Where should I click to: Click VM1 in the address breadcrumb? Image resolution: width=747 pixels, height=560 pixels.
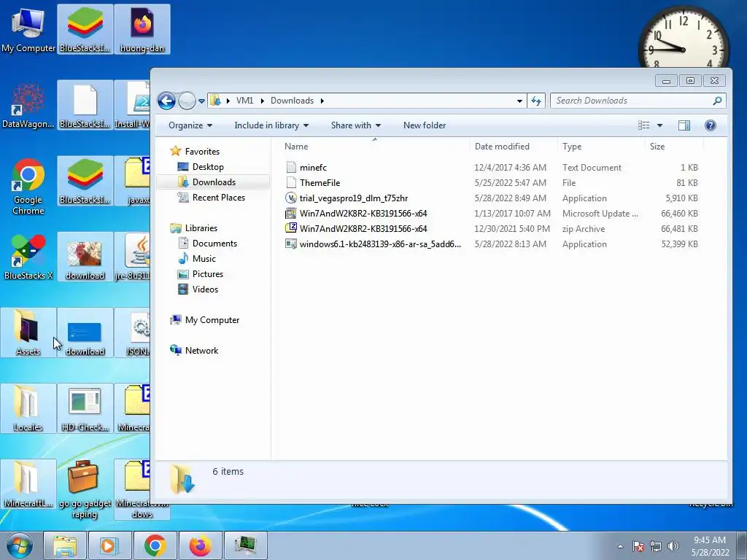point(245,101)
